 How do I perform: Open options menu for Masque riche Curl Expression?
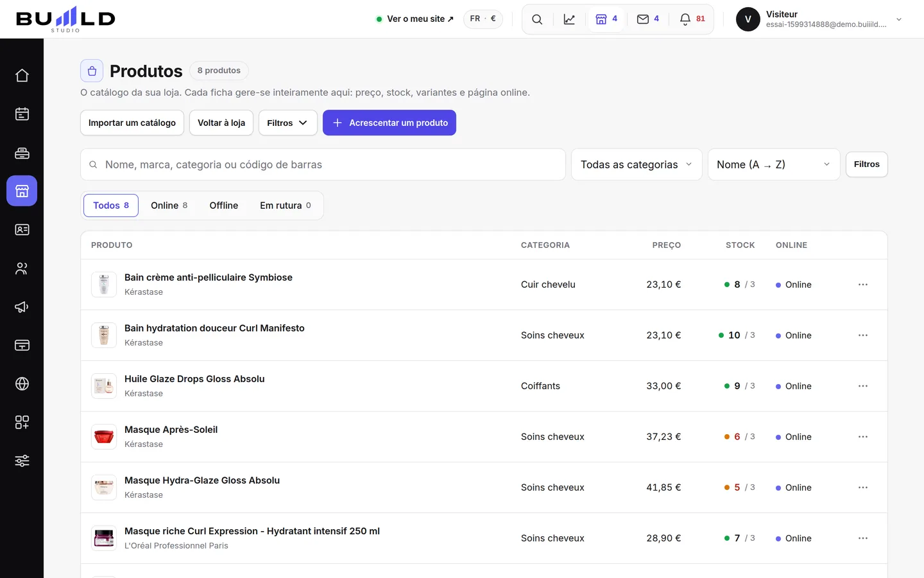[863, 538]
